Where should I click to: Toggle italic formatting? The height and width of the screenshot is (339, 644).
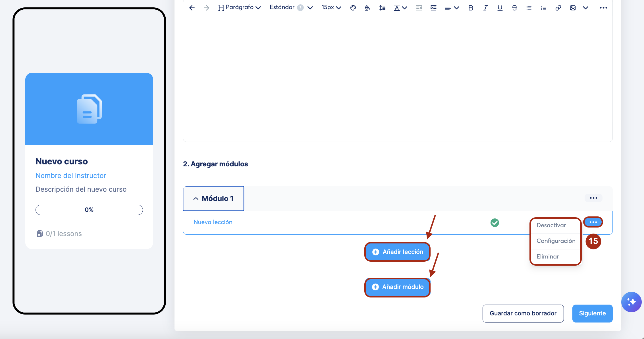(x=485, y=8)
